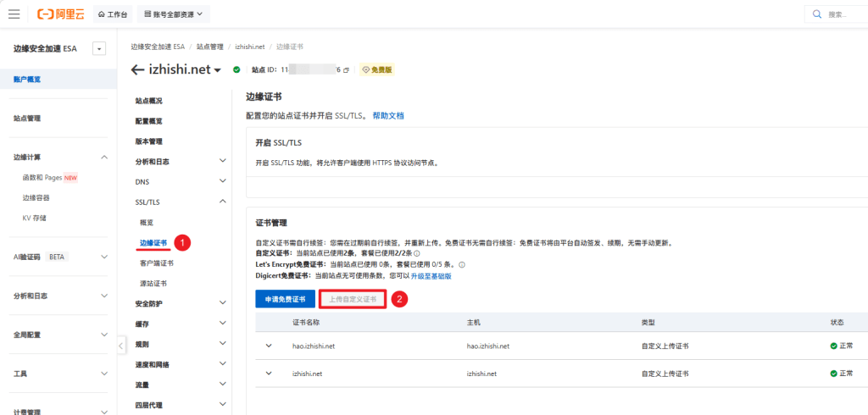Open the 账号全部资源 resource dropdown
The width and height of the screenshot is (868, 415).
click(x=173, y=14)
